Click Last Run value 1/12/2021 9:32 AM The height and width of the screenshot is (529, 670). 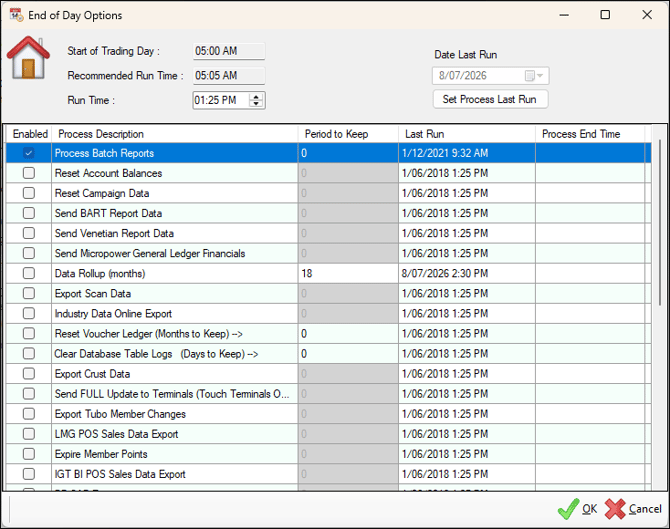point(445,153)
